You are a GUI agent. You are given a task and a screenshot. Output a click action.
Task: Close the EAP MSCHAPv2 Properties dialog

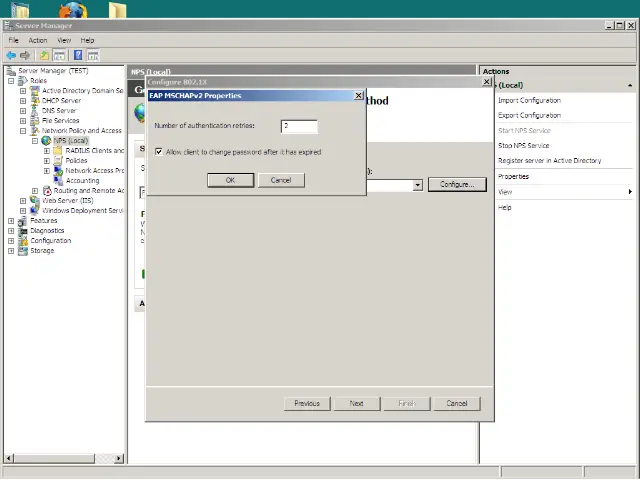[358, 96]
